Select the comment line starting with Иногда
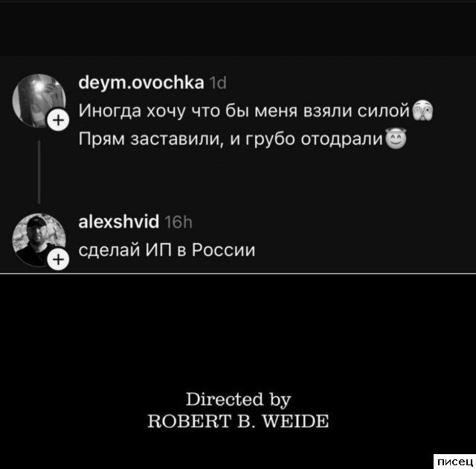 tap(256, 110)
